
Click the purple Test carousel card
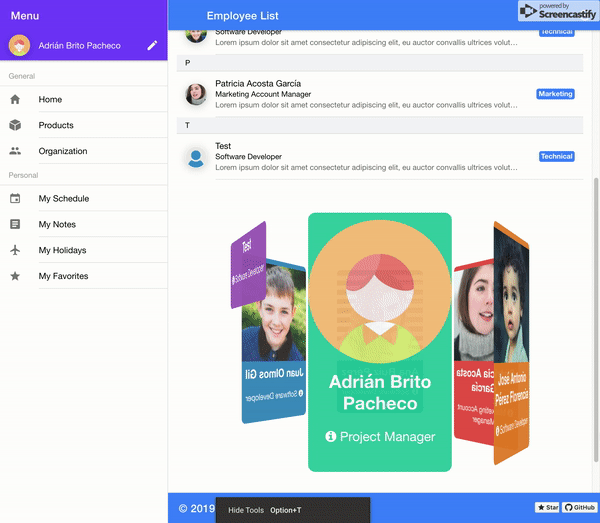[x=248, y=265]
